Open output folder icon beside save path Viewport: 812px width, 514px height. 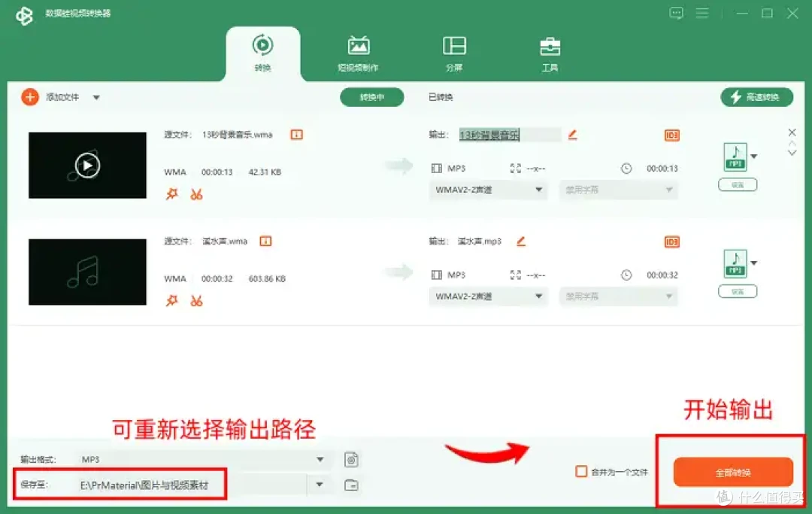pos(351,485)
